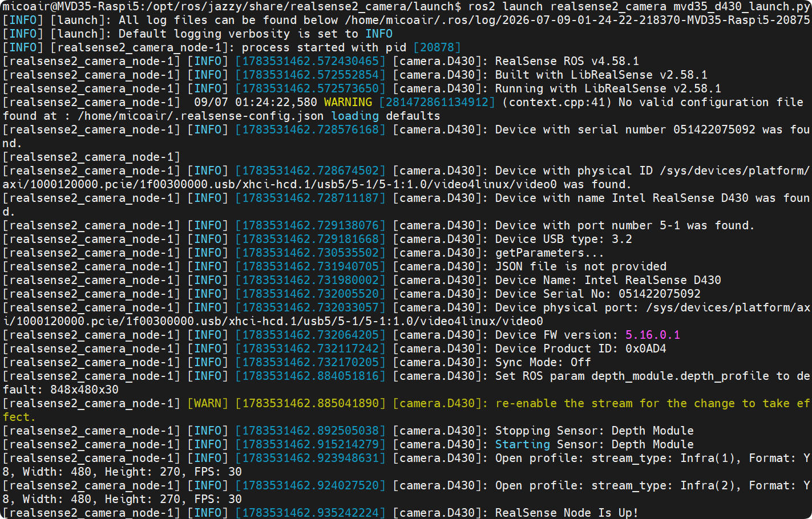Image resolution: width=812 pixels, height=519 pixels.
Task: Click 'Device Serial No: 051422075092' text
Action: pos(597,294)
